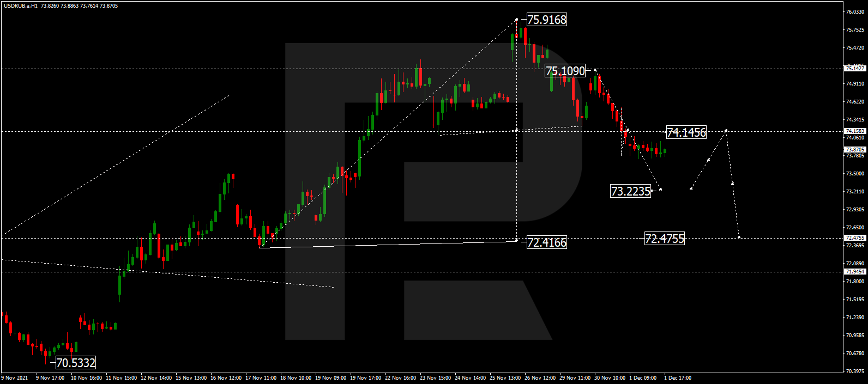Click the 1 Dec 17:00 time axis label
This screenshot has width=868, height=384.
point(678,377)
